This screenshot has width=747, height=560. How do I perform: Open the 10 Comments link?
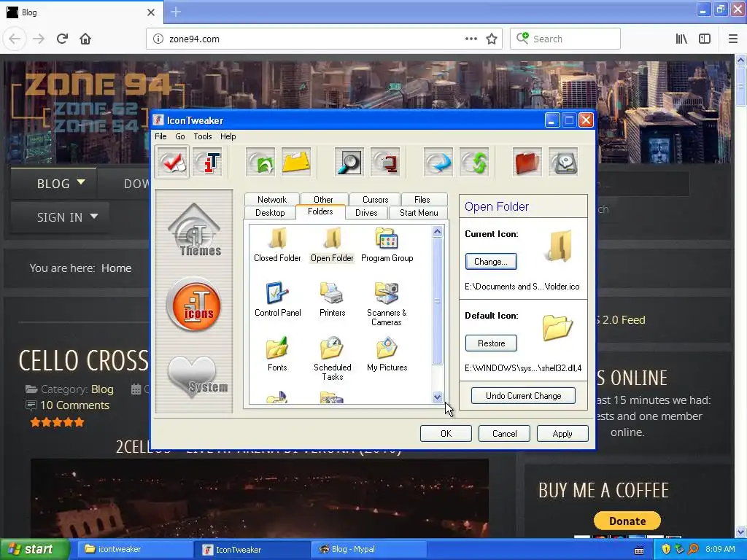[75, 405]
